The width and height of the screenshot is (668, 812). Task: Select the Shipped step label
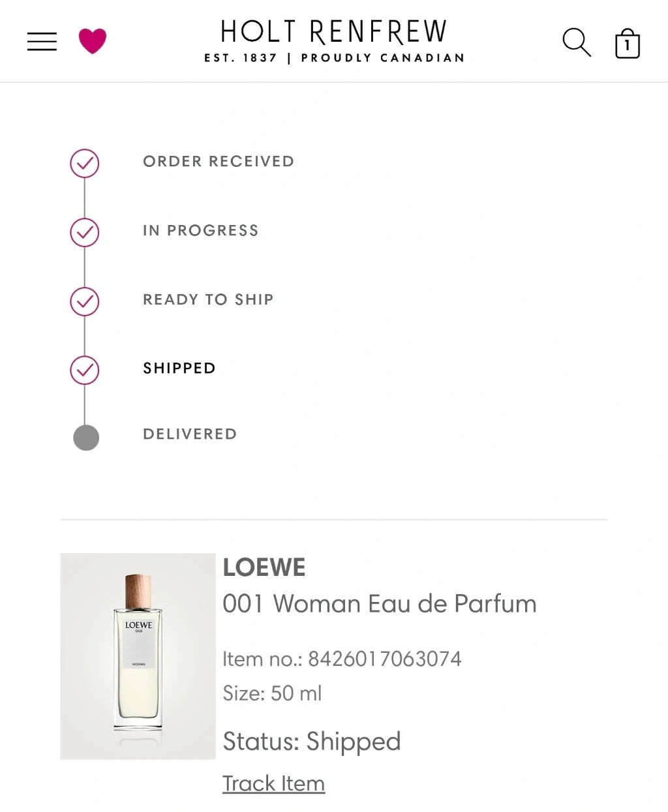point(179,368)
